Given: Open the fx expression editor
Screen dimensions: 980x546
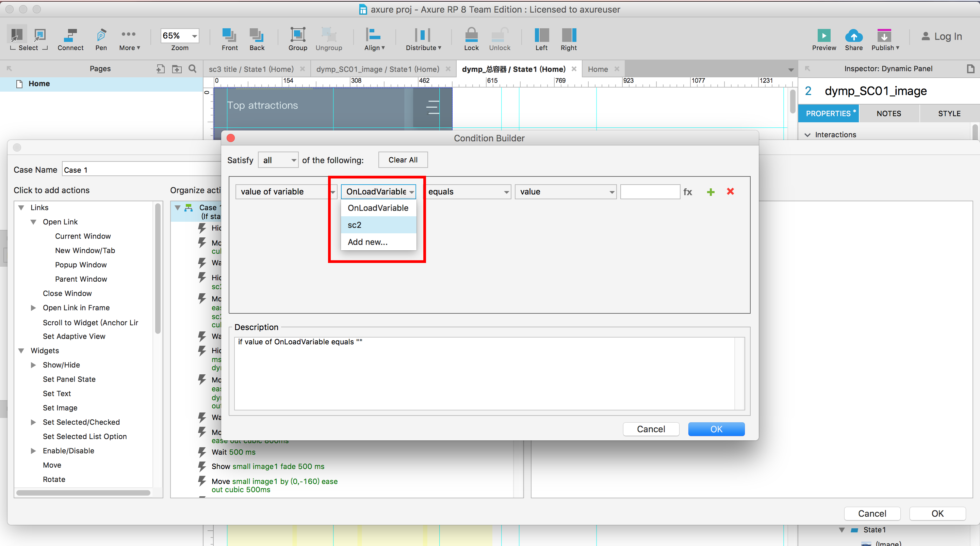Looking at the screenshot, I should coord(687,192).
